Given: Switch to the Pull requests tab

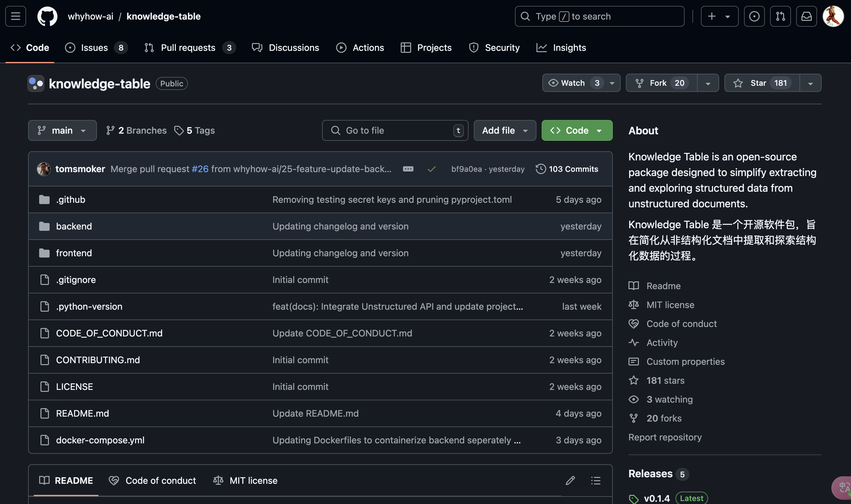Looking at the screenshot, I should [190, 48].
